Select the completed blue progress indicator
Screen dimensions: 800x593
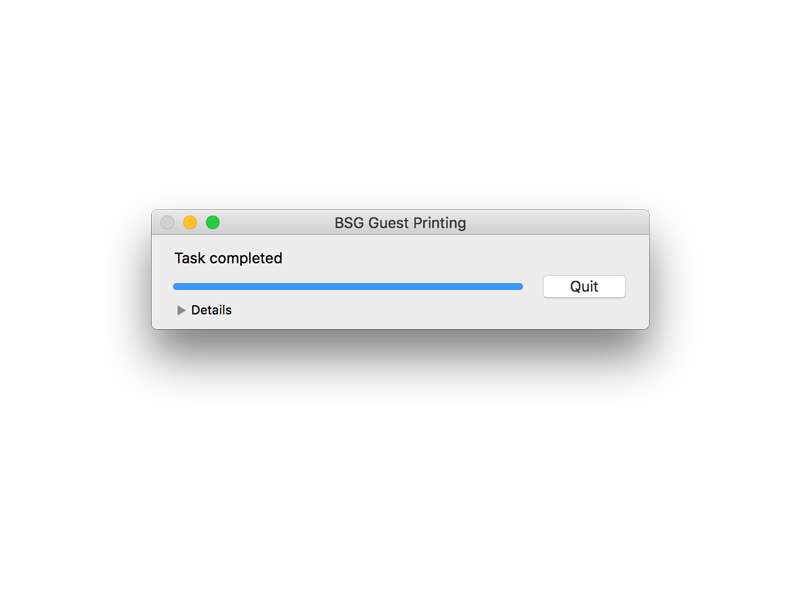348,286
